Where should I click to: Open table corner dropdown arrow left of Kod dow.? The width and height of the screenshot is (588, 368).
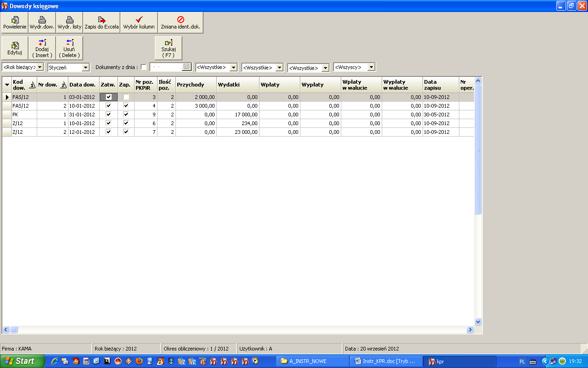point(7,85)
